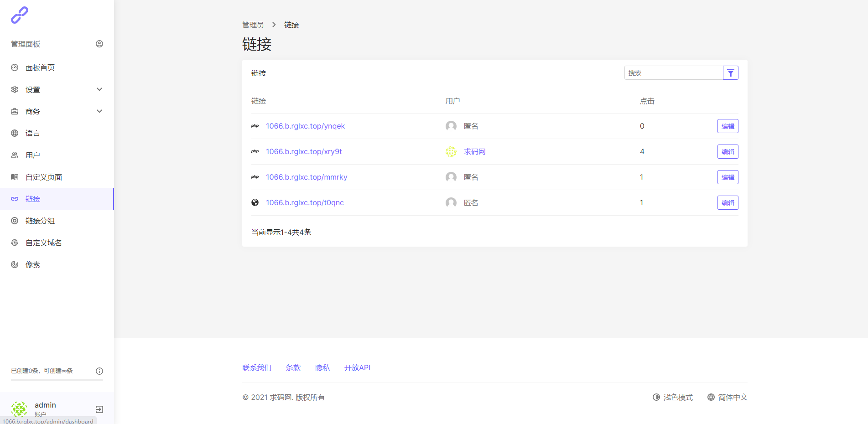The height and width of the screenshot is (424, 868).
Task: Click the logout icon next to admin
Action: pos(99,409)
